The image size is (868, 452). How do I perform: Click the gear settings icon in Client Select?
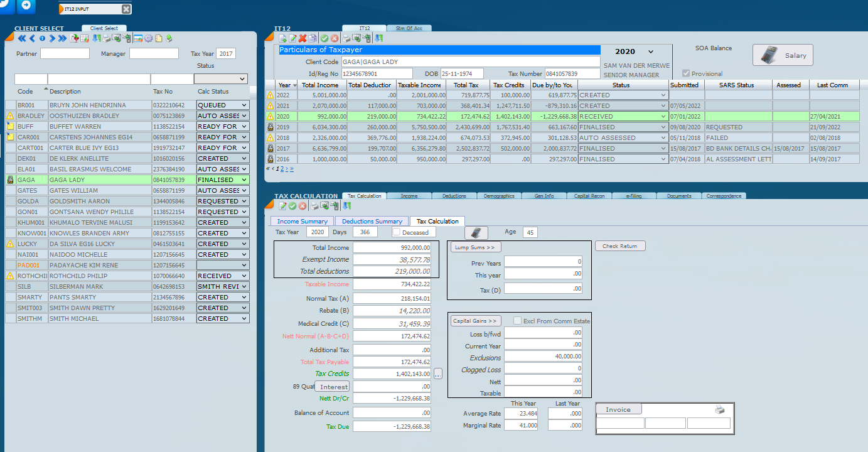tap(149, 39)
